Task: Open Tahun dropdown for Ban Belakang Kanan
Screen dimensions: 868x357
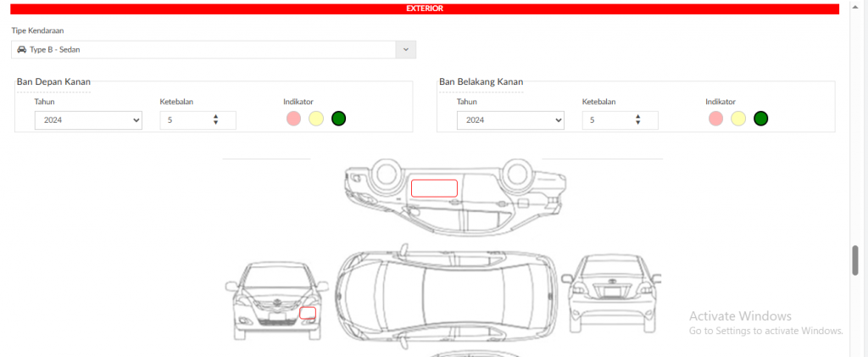Action: (x=510, y=120)
